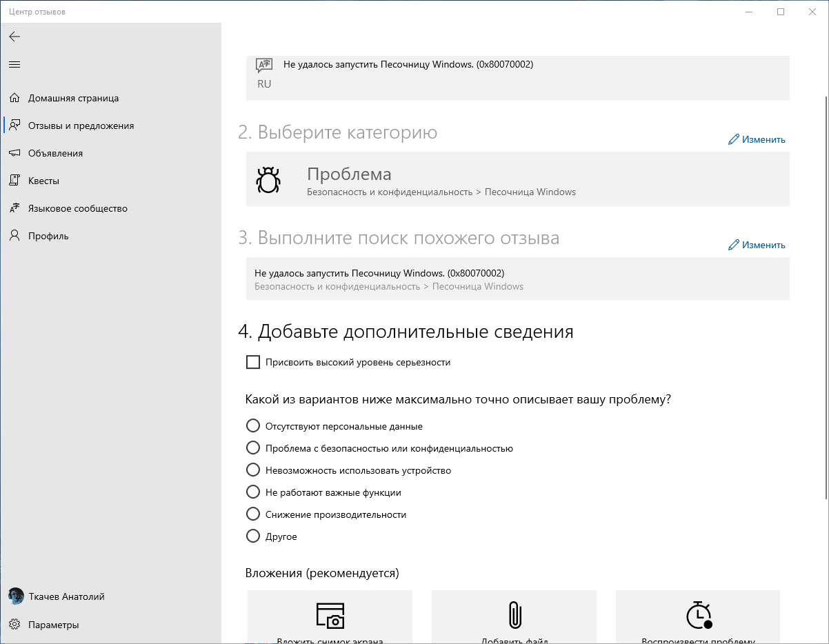Image resolution: width=829 pixels, height=644 pixels.
Task: Click the bug icon in Проблема card
Action: click(268, 179)
